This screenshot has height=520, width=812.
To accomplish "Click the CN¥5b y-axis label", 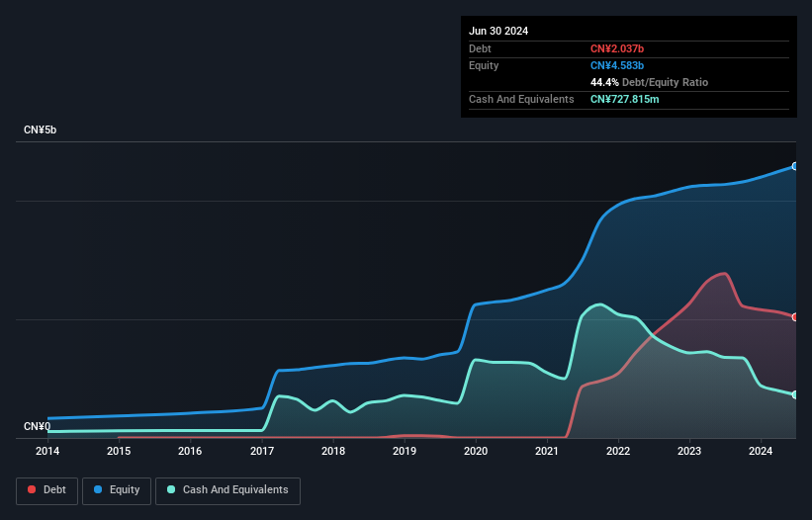I will pos(40,130).
